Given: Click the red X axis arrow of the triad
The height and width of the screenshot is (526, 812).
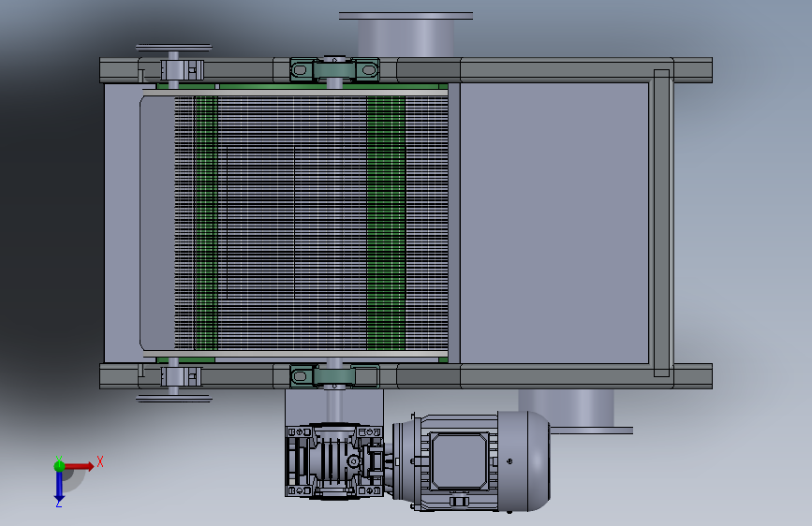Looking at the screenshot, I should point(80,466).
